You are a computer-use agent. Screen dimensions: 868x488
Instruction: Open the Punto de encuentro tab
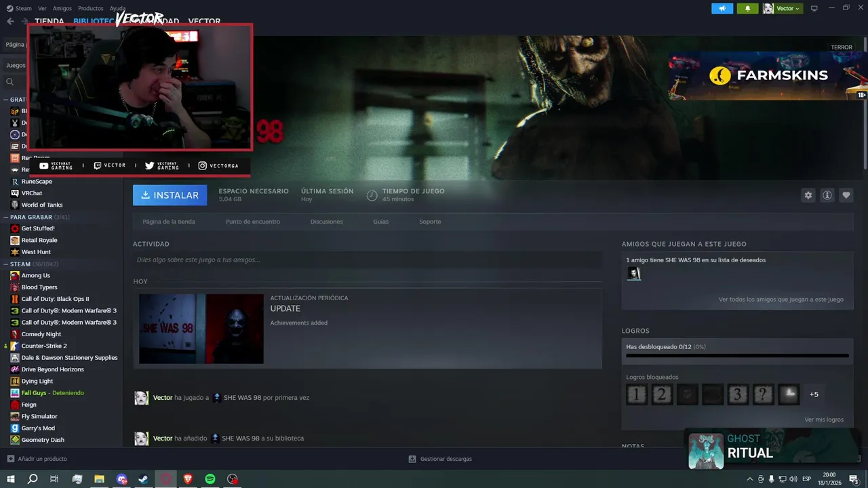252,222
